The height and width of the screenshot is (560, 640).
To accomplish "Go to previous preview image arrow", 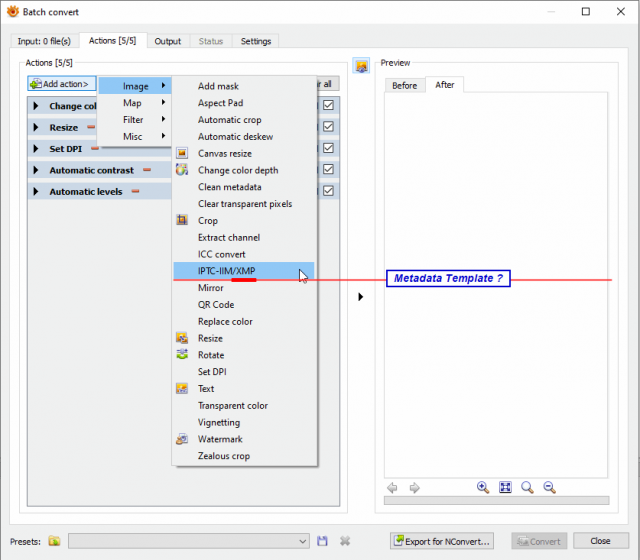I will (x=392, y=488).
